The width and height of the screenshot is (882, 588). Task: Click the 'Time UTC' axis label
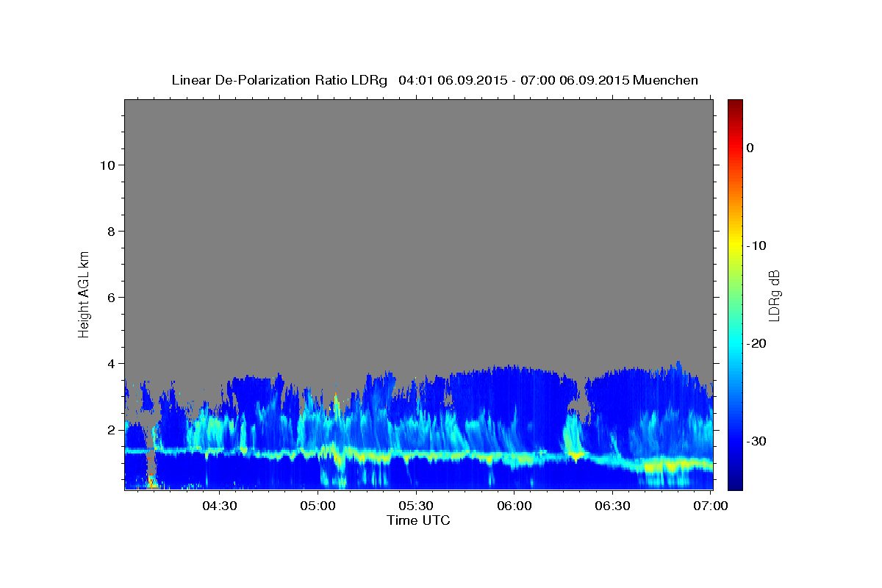(x=418, y=520)
